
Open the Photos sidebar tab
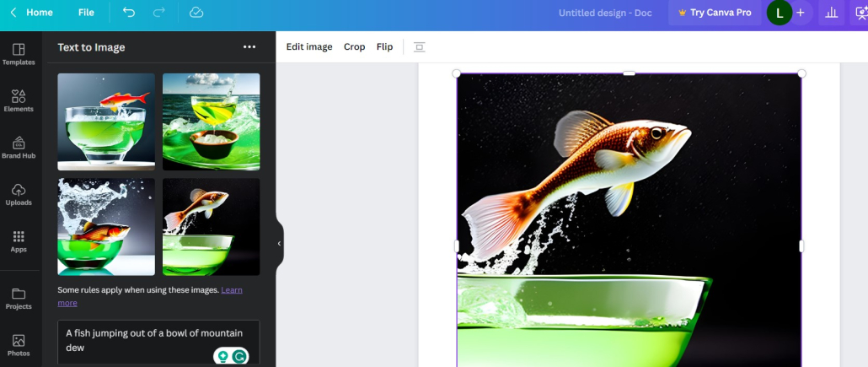pyautogui.click(x=19, y=345)
